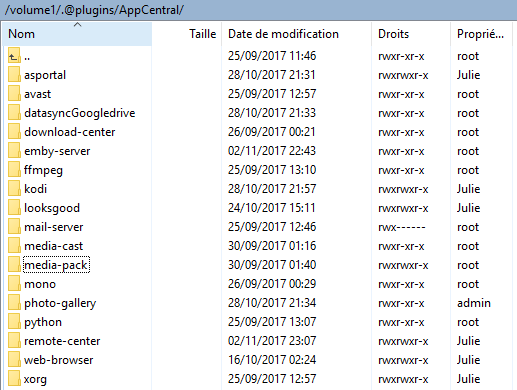Select the emby-server folder icon

click(x=14, y=150)
